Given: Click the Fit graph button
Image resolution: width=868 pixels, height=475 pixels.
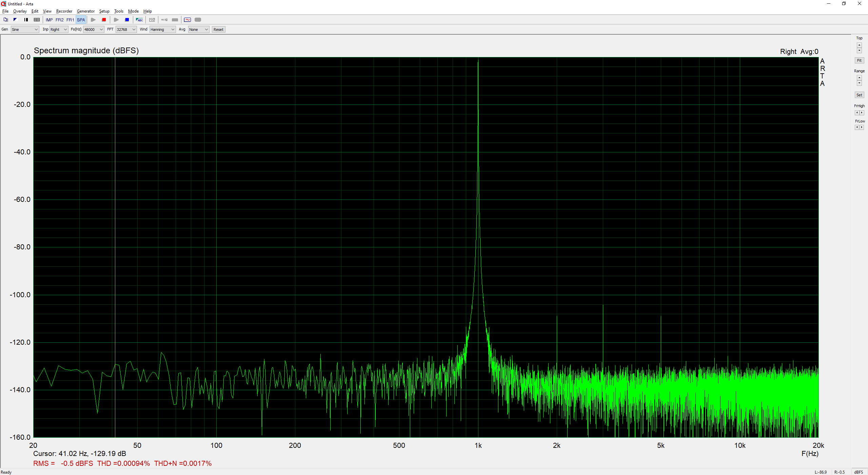Looking at the screenshot, I should pos(859,60).
